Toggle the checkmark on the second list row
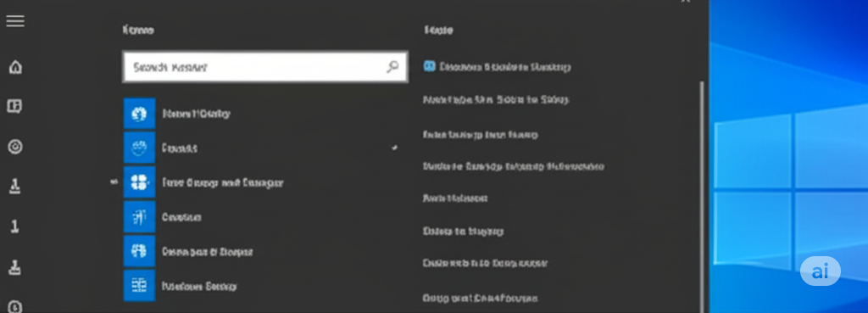 [395, 148]
